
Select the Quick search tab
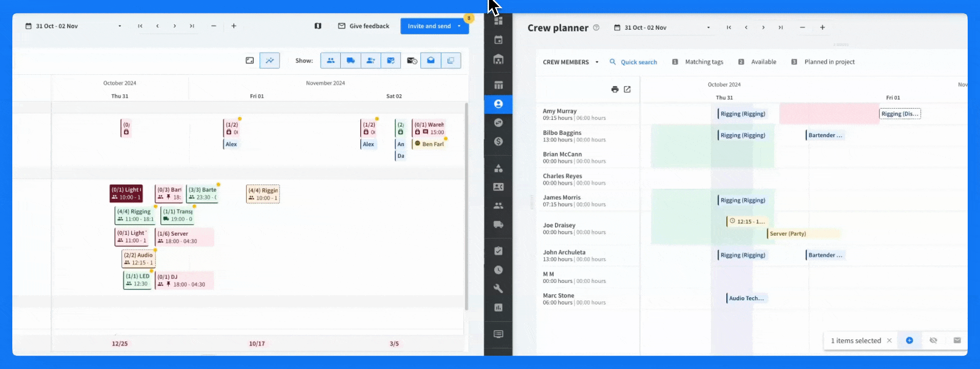633,62
